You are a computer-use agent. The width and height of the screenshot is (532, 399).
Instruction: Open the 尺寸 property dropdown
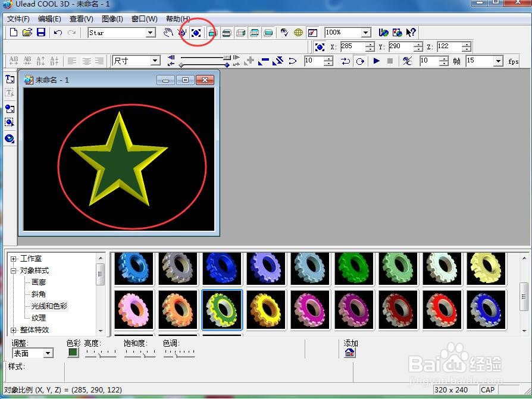pos(155,61)
